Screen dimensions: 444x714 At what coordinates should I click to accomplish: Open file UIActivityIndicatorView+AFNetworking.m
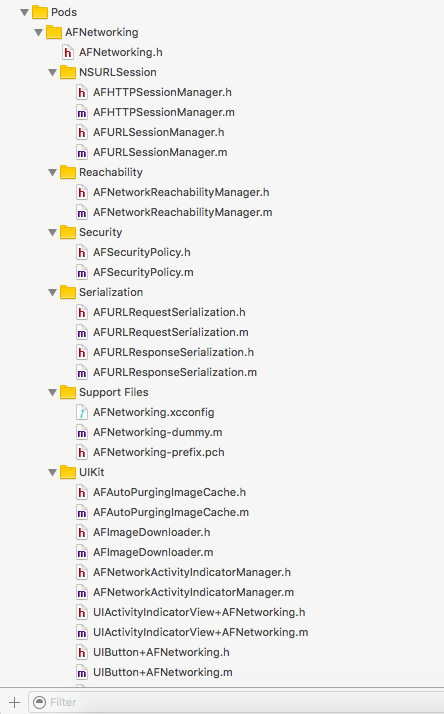[201, 632]
